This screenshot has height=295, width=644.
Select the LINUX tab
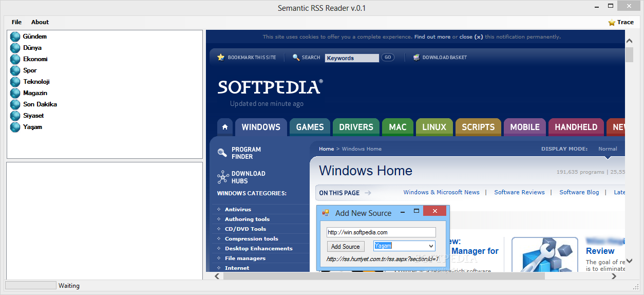434,127
